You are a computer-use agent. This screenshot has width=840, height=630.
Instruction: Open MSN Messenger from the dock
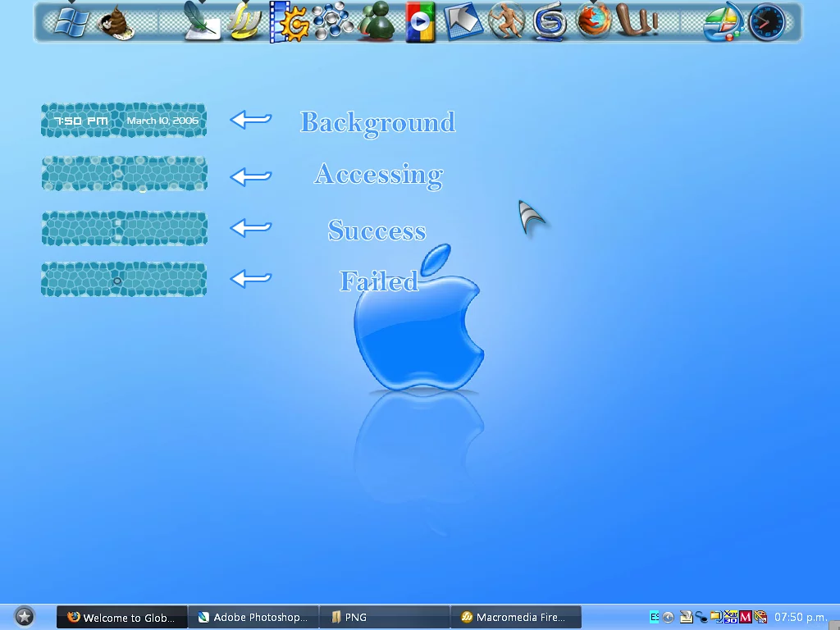pos(377,22)
